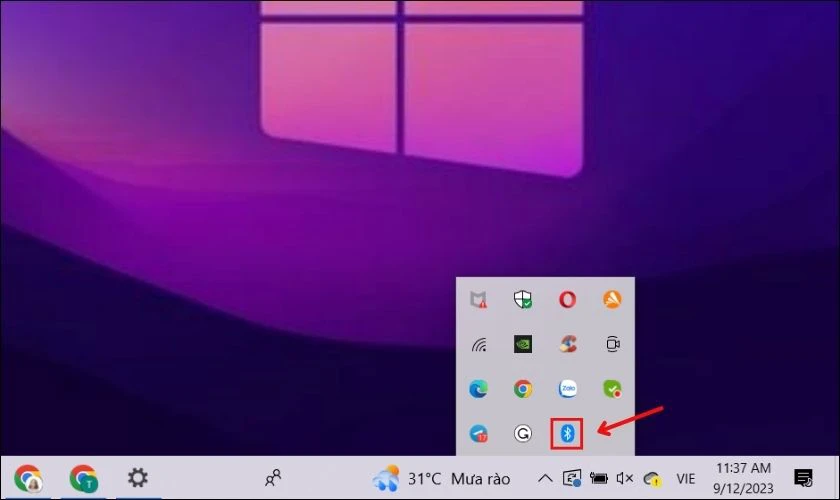Open the Chrome taskbar icon with photo profile
Image resolution: width=840 pixels, height=500 pixels.
coord(28,478)
